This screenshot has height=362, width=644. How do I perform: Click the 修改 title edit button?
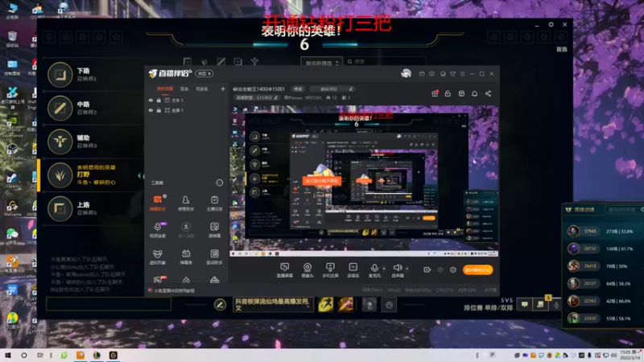click(298, 88)
